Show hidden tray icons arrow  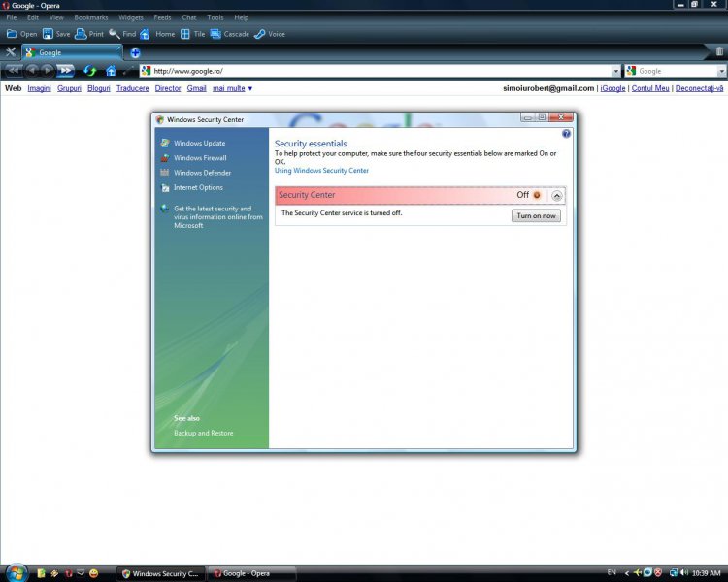click(x=627, y=573)
